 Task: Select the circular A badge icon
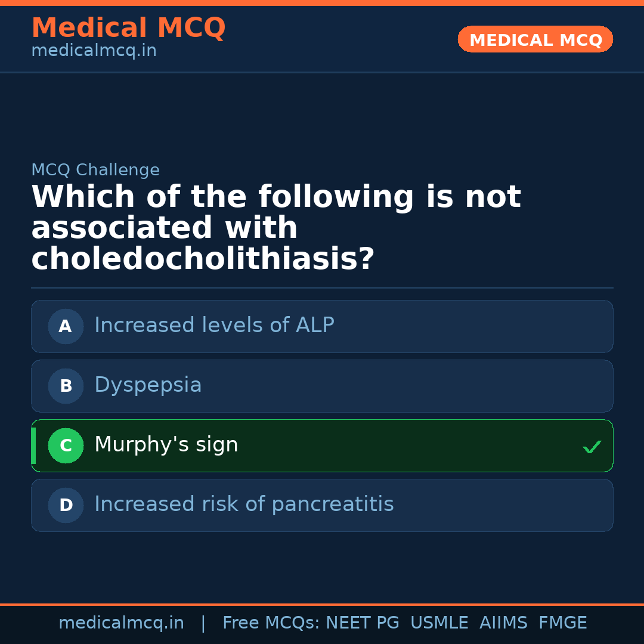(66, 326)
